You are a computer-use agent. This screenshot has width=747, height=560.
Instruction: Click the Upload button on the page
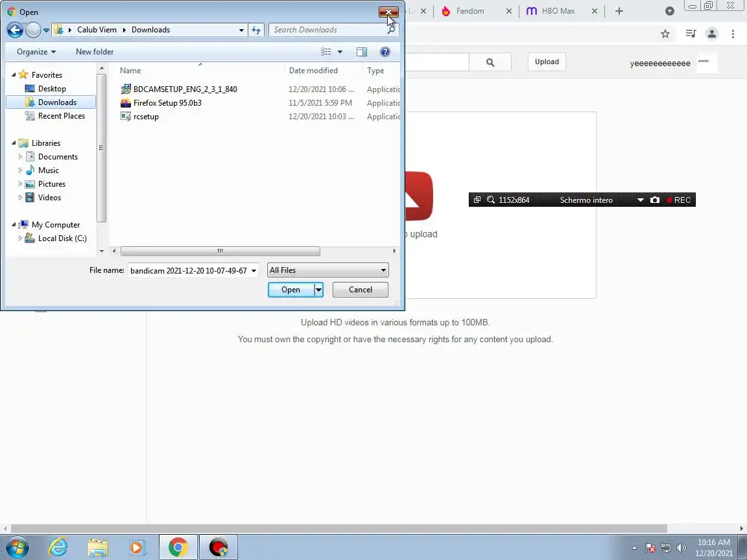pyautogui.click(x=547, y=62)
